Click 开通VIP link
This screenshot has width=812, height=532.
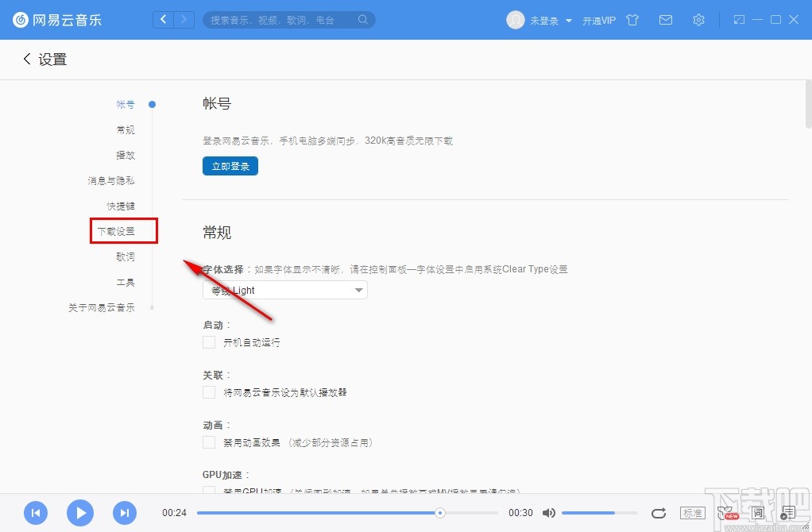tap(599, 21)
